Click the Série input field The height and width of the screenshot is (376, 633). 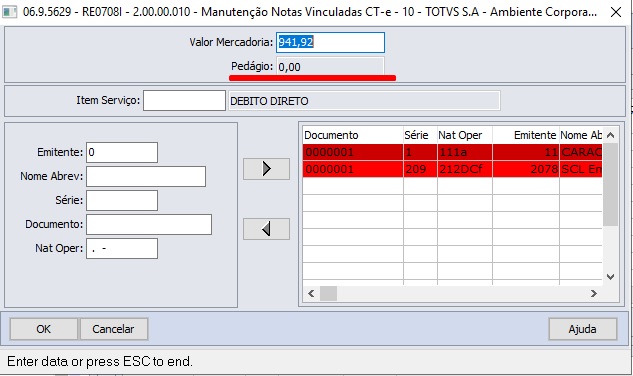tap(122, 200)
